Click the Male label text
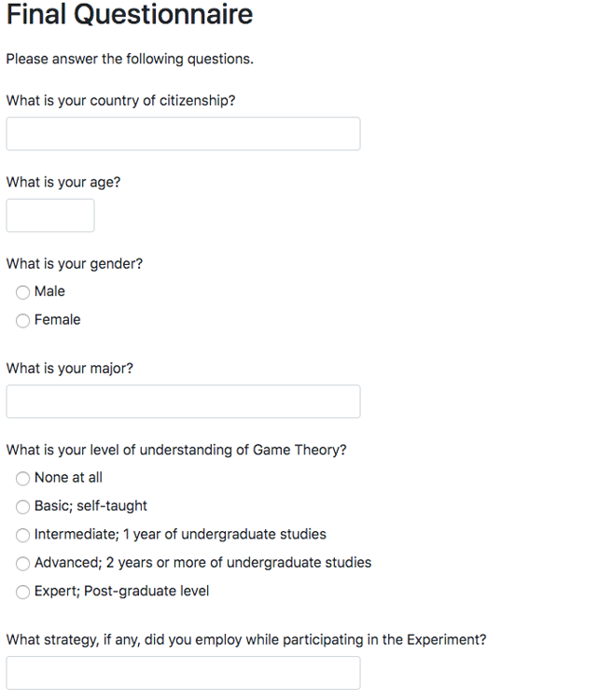 pos(49,291)
